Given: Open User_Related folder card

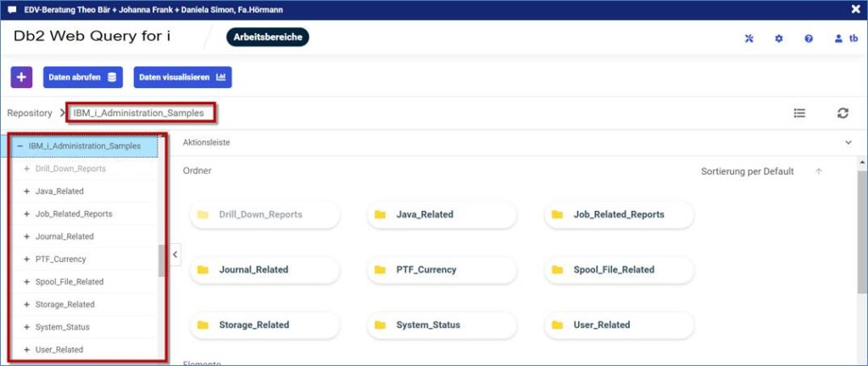Looking at the screenshot, I should pos(620,325).
